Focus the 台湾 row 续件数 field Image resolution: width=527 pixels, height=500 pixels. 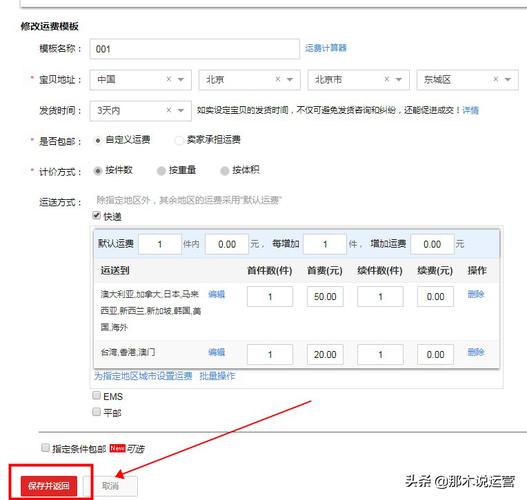[x=380, y=354]
